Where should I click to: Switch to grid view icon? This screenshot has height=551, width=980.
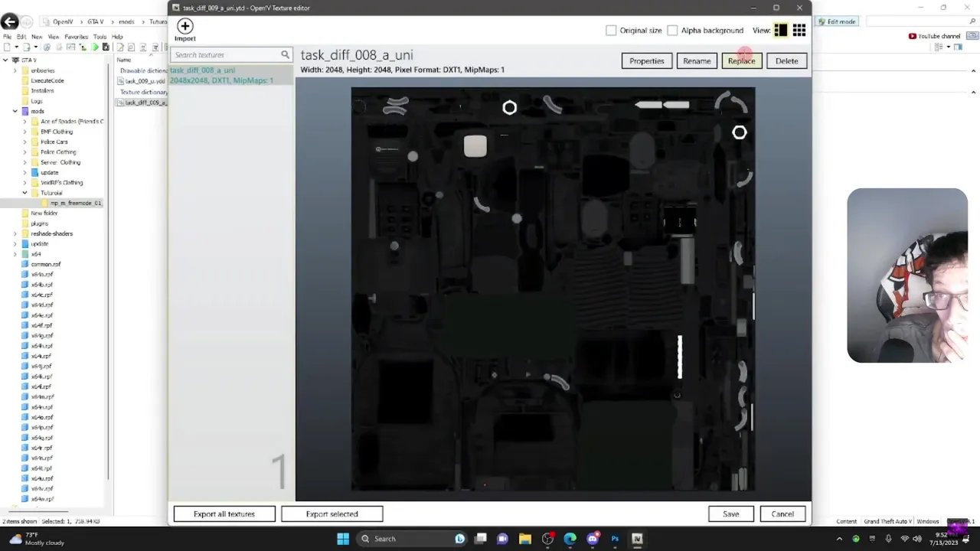click(x=799, y=31)
